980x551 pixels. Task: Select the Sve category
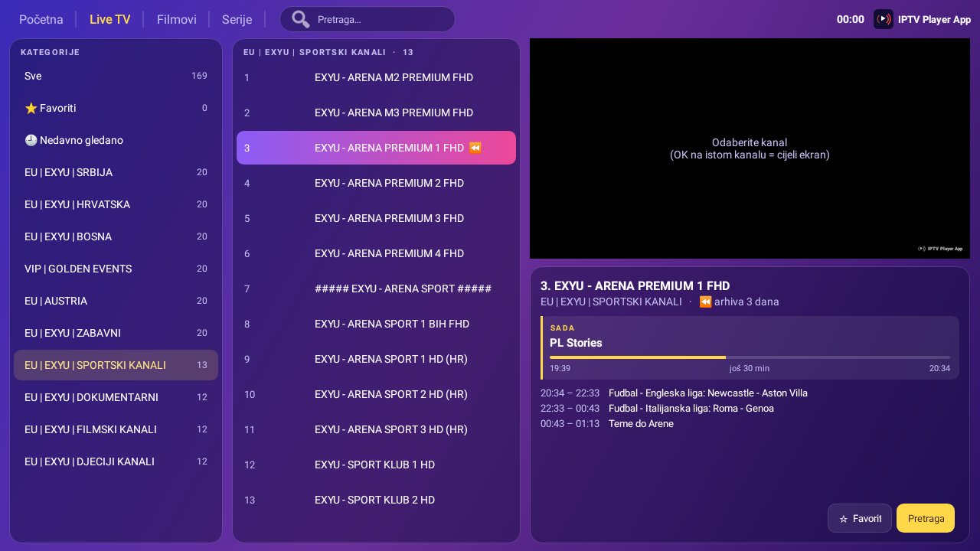[116, 76]
